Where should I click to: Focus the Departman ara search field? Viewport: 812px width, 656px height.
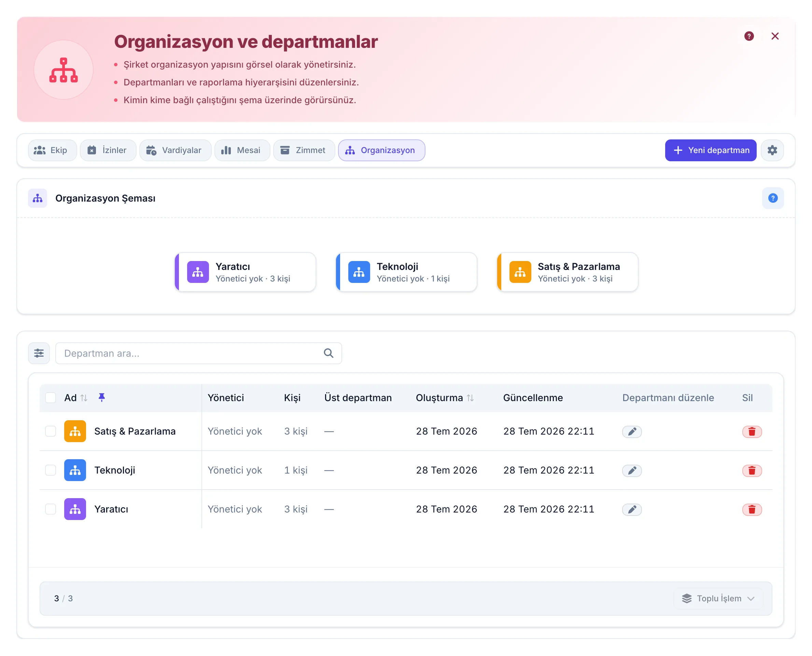198,353
